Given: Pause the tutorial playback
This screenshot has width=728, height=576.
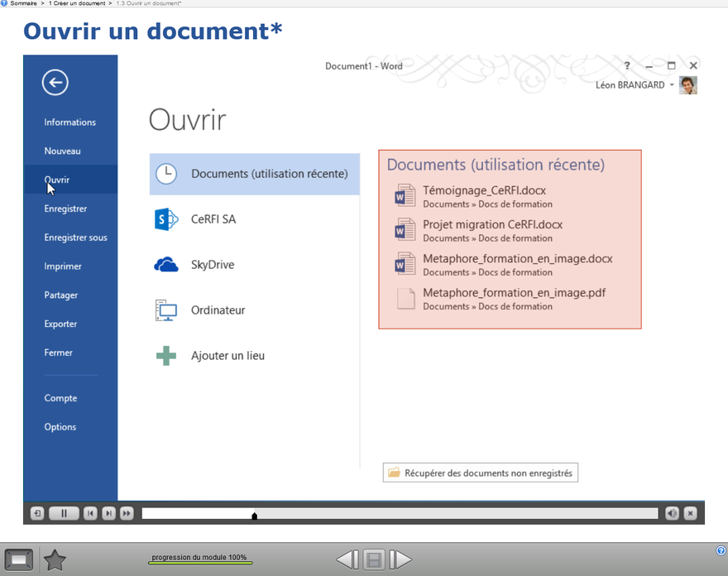Looking at the screenshot, I should click(64, 513).
